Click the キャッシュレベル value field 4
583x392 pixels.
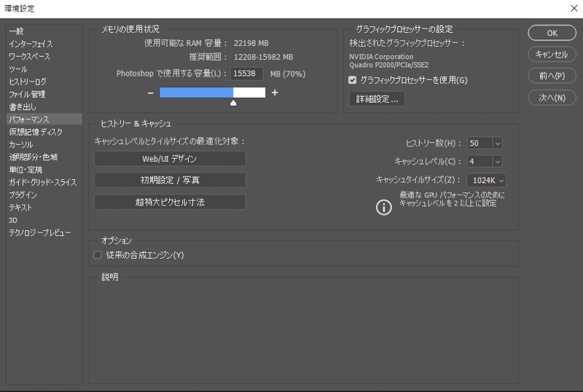(480, 162)
